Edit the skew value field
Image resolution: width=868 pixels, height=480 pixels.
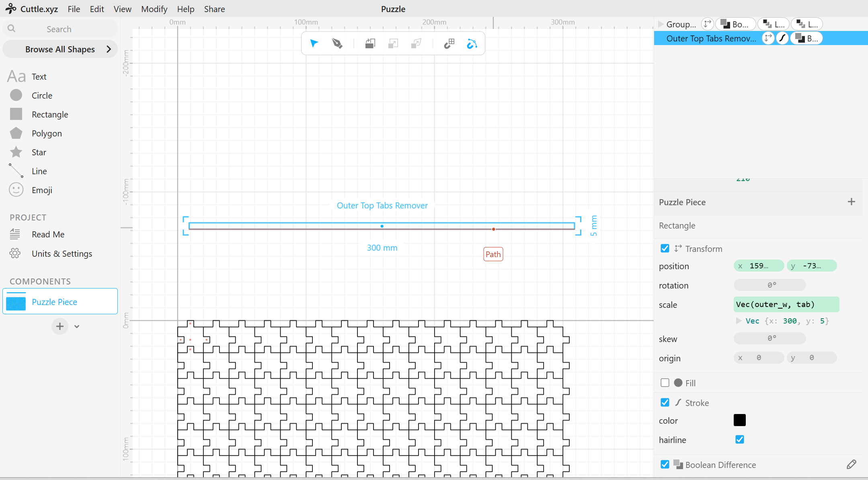point(770,338)
